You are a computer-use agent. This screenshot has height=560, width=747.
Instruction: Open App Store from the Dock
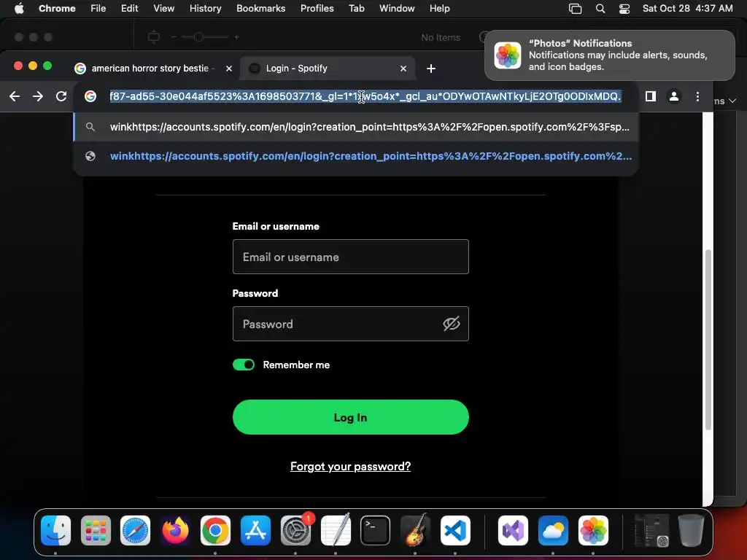coord(255,531)
